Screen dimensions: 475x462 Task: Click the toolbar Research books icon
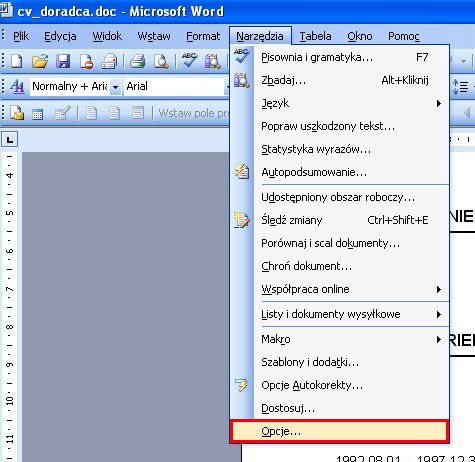212,61
